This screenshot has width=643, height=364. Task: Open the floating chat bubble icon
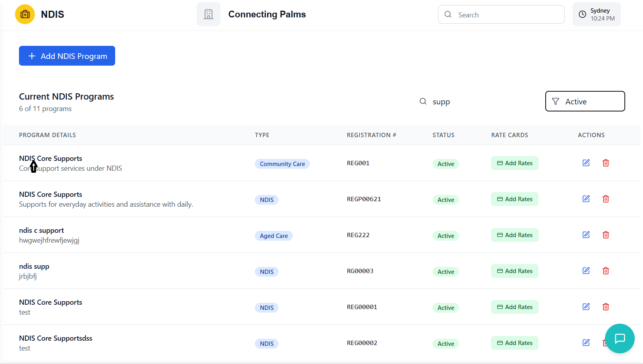coord(620,338)
